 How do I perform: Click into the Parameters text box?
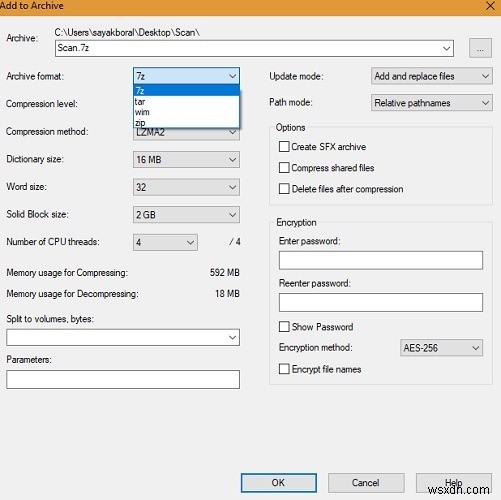point(123,379)
